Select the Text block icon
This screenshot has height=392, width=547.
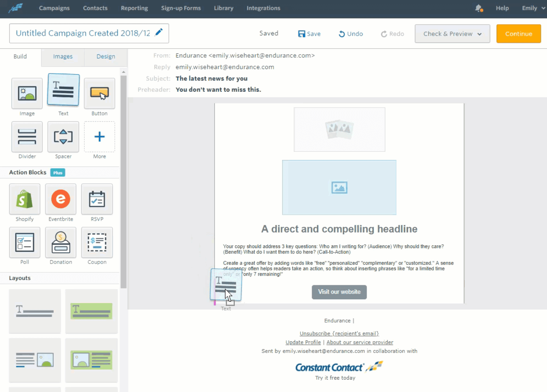click(x=63, y=90)
